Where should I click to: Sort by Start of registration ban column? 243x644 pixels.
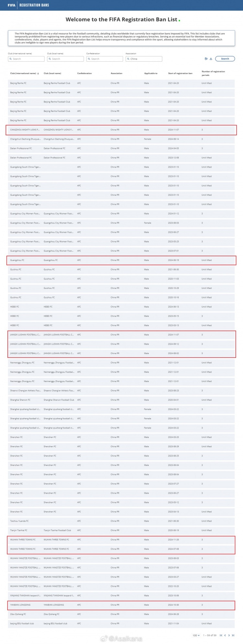180,73
